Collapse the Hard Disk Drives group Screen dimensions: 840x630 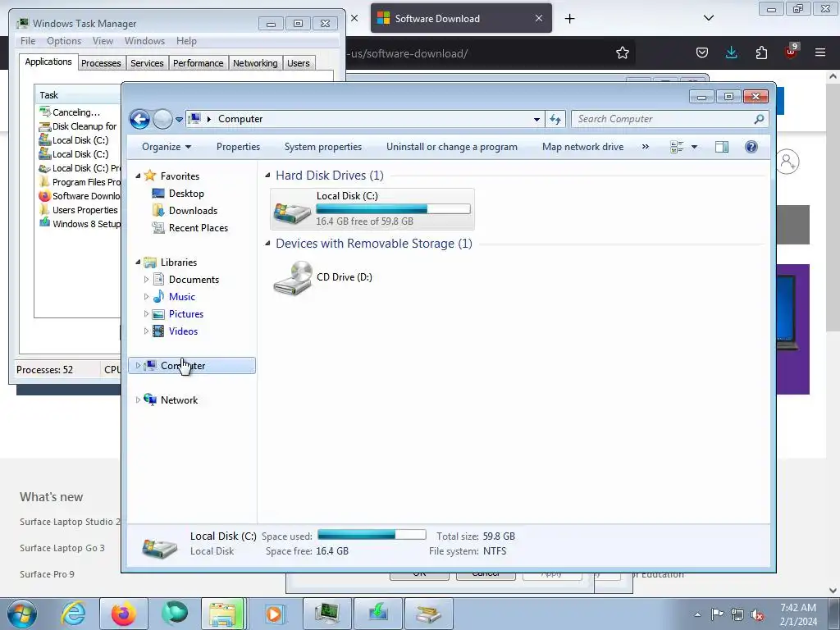pos(268,176)
